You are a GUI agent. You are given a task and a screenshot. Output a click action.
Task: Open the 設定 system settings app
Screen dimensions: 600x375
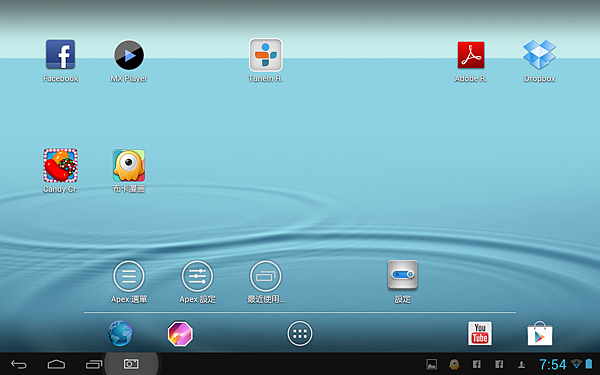click(x=403, y=275)
